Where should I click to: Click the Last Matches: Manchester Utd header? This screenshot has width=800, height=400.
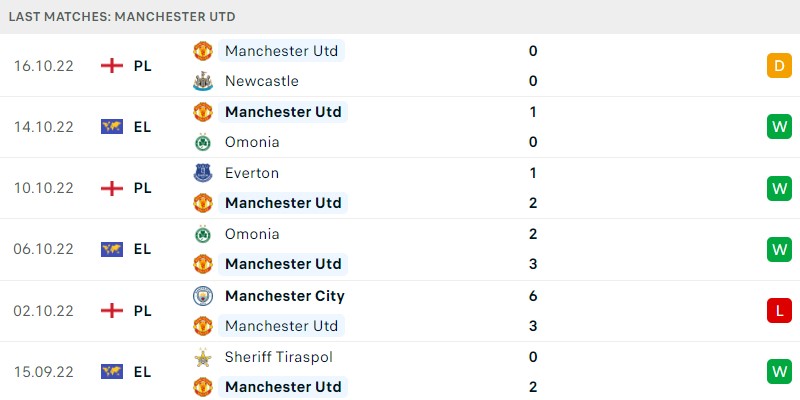click(x=122, y=16)
